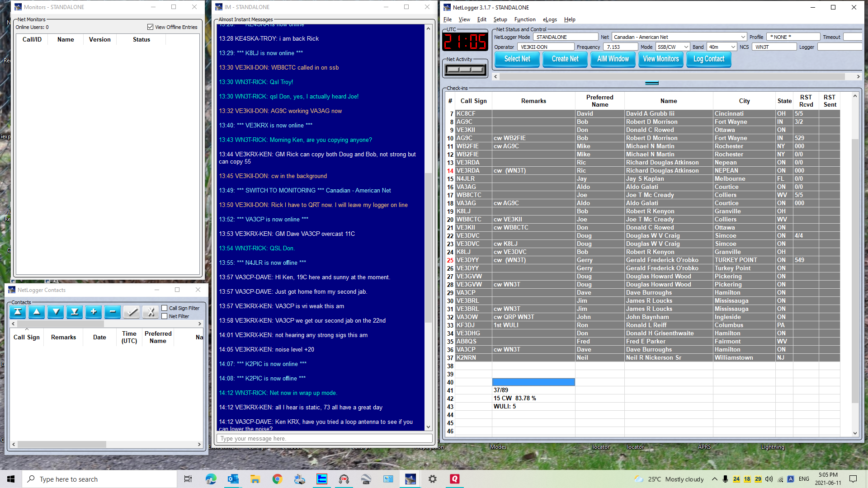Viewport: 868px width, 488px height.
Task: Click the IM message input field
Action: tap(324, 438)
